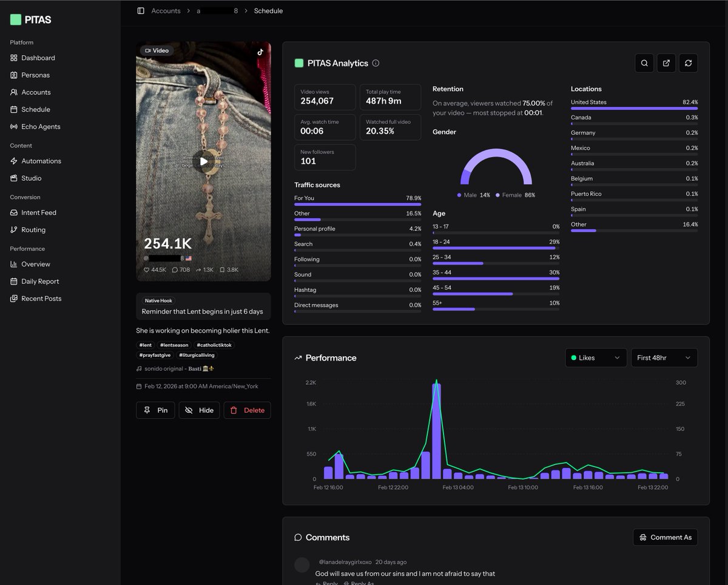Open the Schedule sidebar item

click(x=35, y=109)
